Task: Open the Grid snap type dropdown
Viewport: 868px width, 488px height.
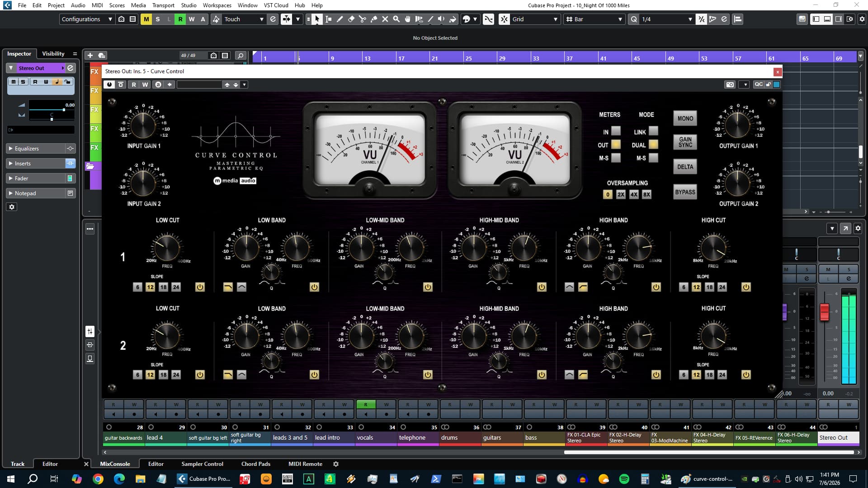Action: coord(535,19)
